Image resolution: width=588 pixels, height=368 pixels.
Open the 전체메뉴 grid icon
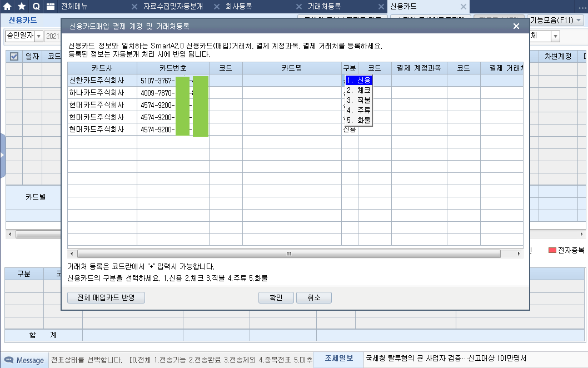tap(51, 6)
